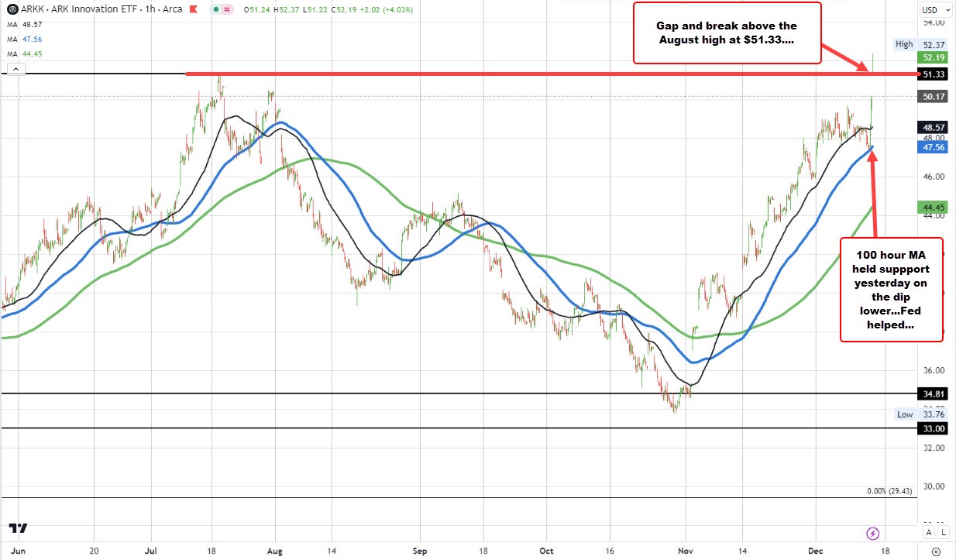
Task: Toggle log scale with the L button
Action: (x=943, y=532)
